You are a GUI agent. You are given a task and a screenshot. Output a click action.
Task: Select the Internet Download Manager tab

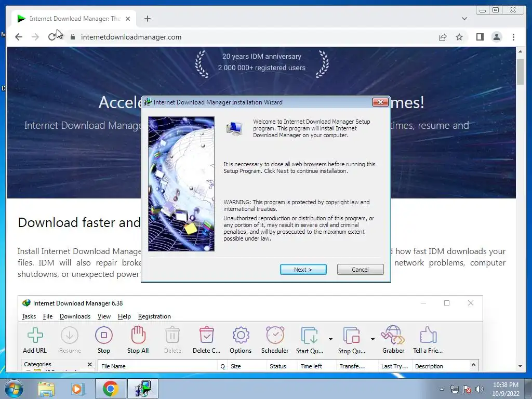(74, 19)
